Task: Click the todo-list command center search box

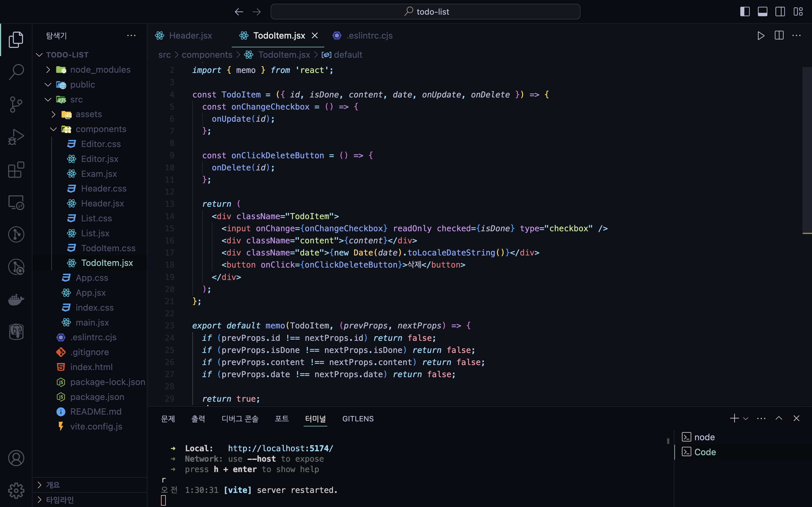Action: pyautogui.click(x=425, y=12)
